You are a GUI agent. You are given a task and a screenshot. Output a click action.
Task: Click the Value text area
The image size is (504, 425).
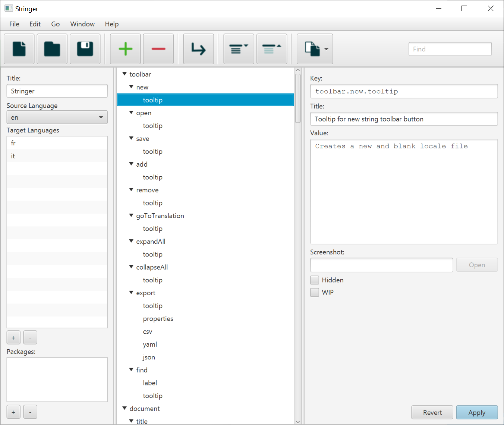point(404,192)
